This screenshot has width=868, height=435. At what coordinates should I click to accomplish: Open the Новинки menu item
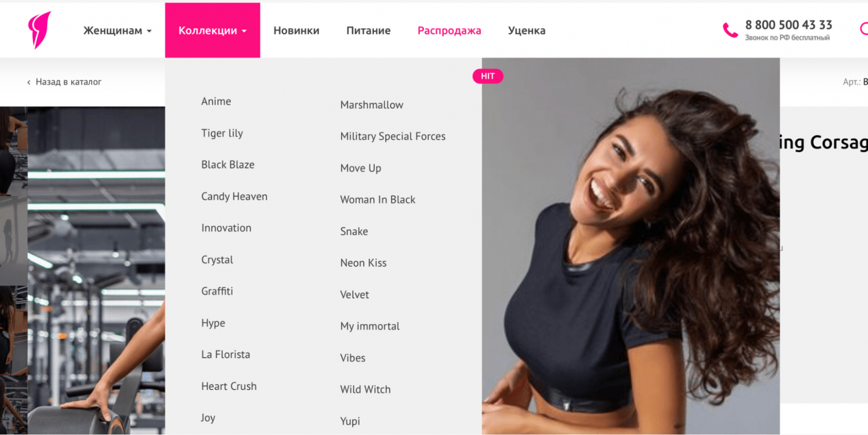point(296,30)
